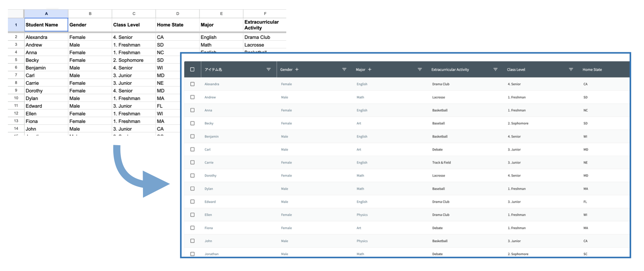
Task: Click Drama Club cell in spreadsheet
Action: [265, 37]
